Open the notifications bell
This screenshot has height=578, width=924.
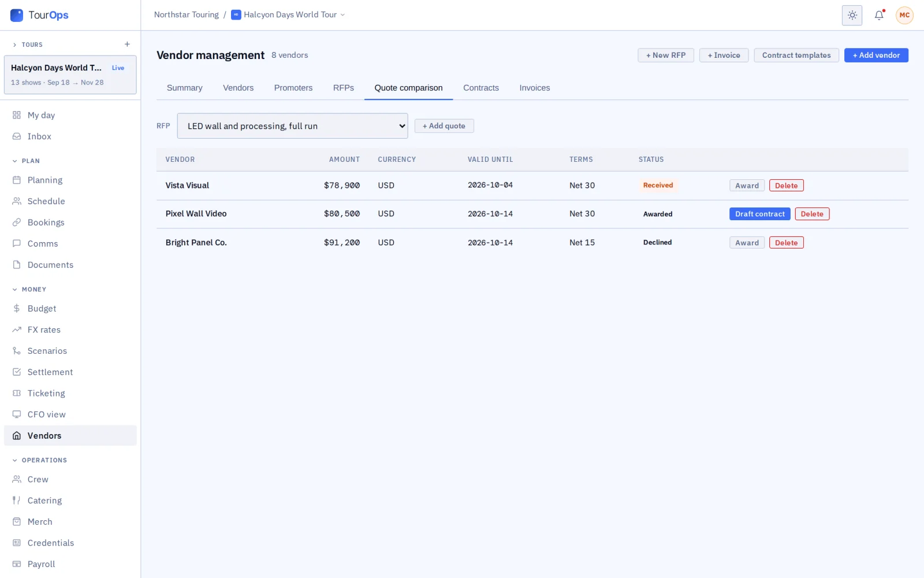879,15
